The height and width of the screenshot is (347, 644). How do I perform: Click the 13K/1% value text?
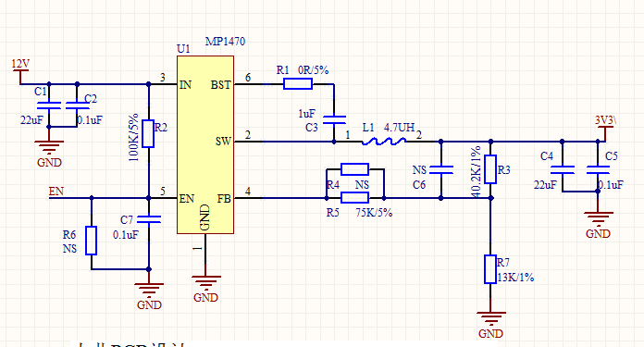(x=515, y=278)
